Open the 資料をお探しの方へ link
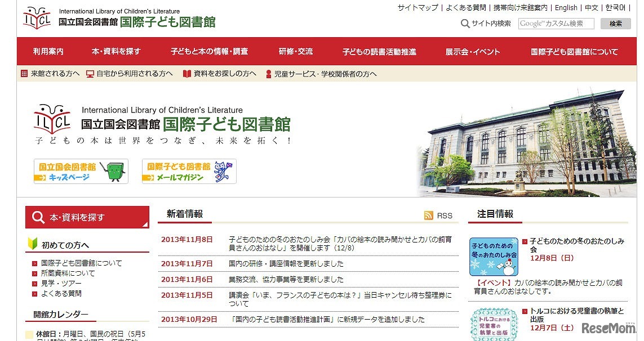Viewport: 644px width, 341px height. click(x=225, y=74)
